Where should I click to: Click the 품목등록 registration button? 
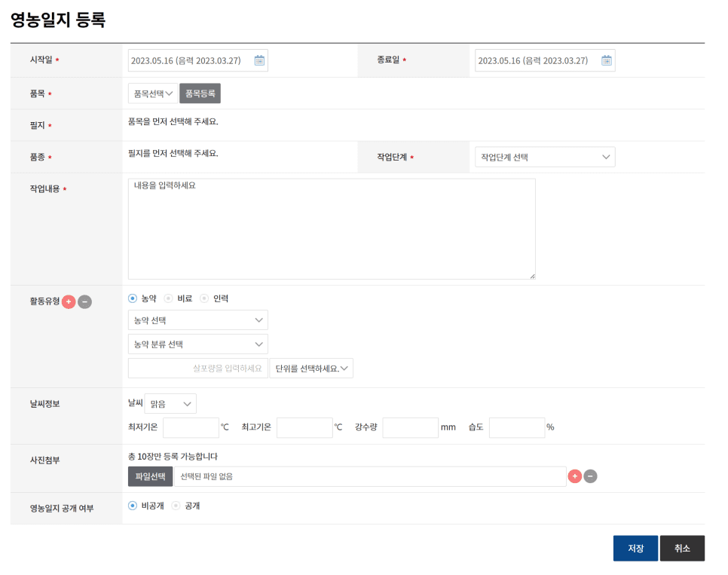[199, 93]
